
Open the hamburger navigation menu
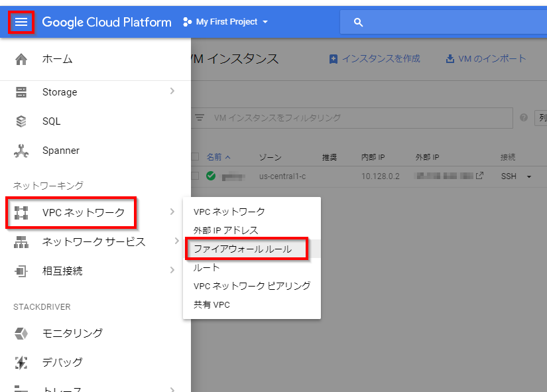pos(21,22)
